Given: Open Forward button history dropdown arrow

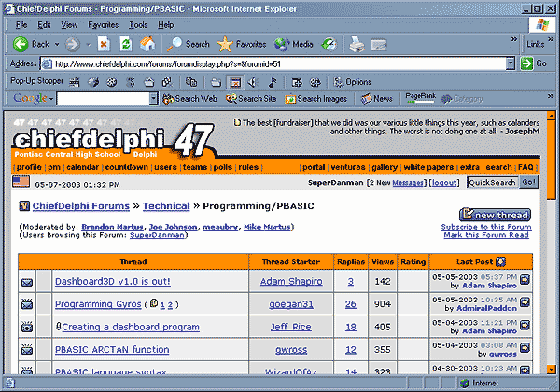Looking at the screenshot, I should tap(89, 45).
